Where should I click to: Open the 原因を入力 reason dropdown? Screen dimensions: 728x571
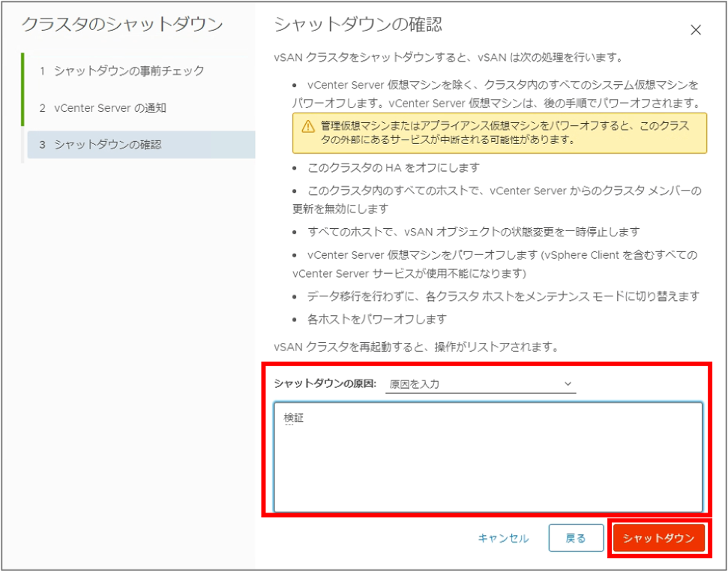point(480,384)
